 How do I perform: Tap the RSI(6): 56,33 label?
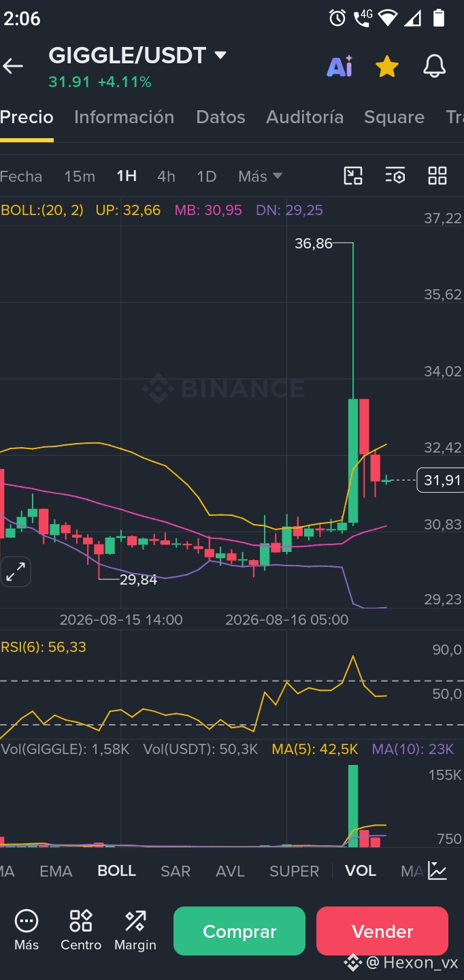pyautogui.click(x=44, y=647)
